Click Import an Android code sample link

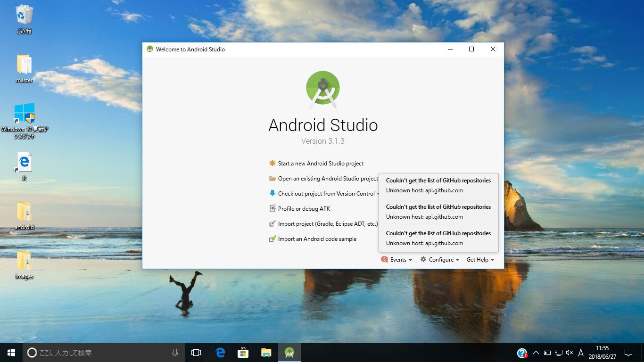(317, 239)
